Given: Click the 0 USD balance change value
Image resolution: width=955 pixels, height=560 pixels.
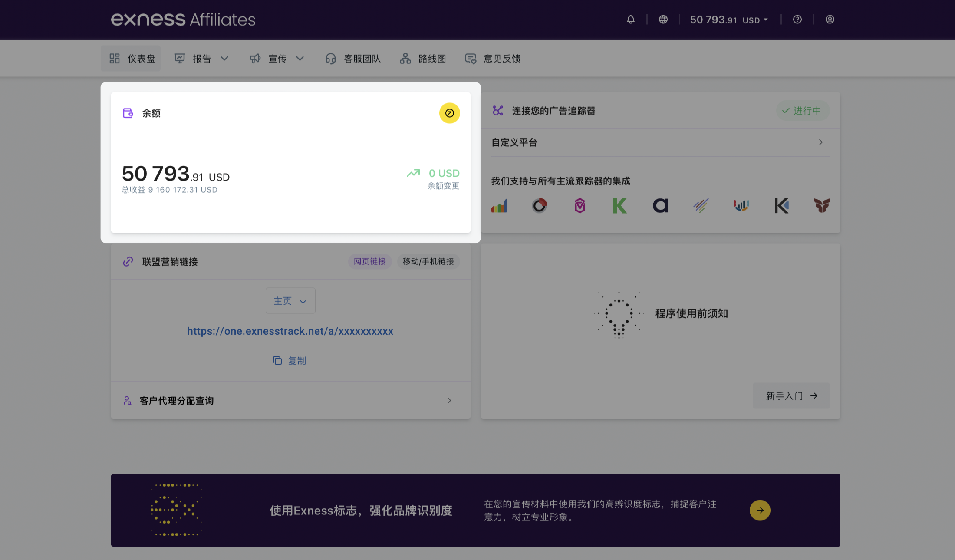Looking at the screenshot, I should pos(444,173).
